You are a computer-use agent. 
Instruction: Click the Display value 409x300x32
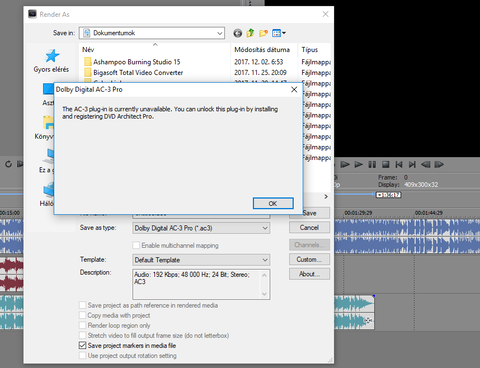[421, 185]
